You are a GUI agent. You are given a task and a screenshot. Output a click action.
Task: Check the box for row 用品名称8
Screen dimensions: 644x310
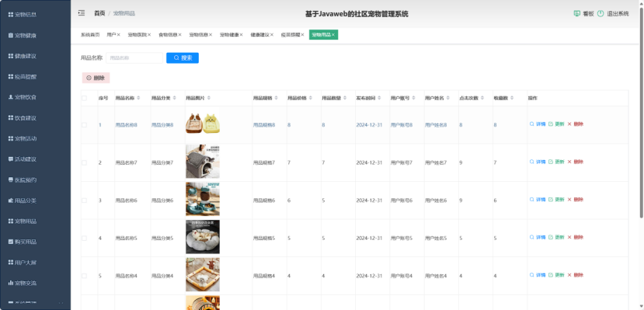(84, 125)
